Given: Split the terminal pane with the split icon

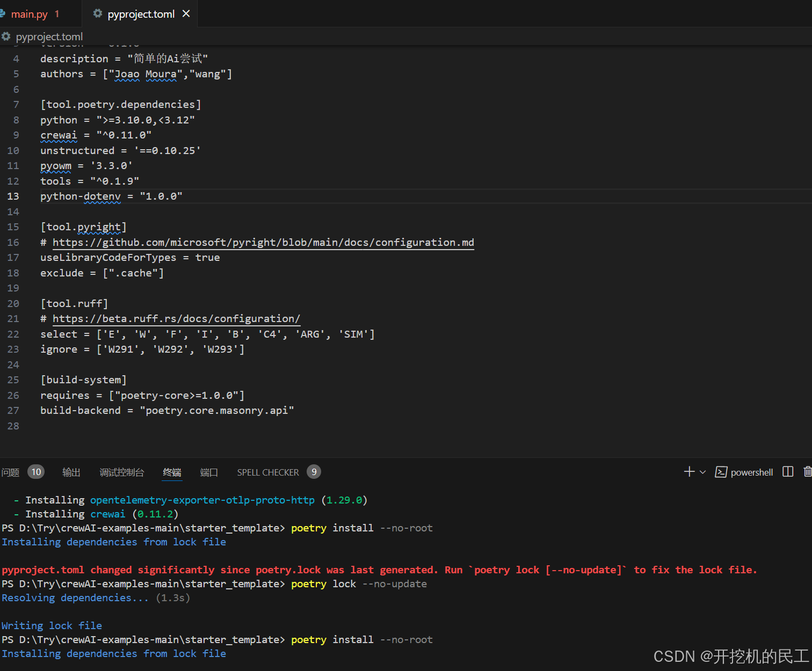Looking at the screenshot, I should 787,471.
